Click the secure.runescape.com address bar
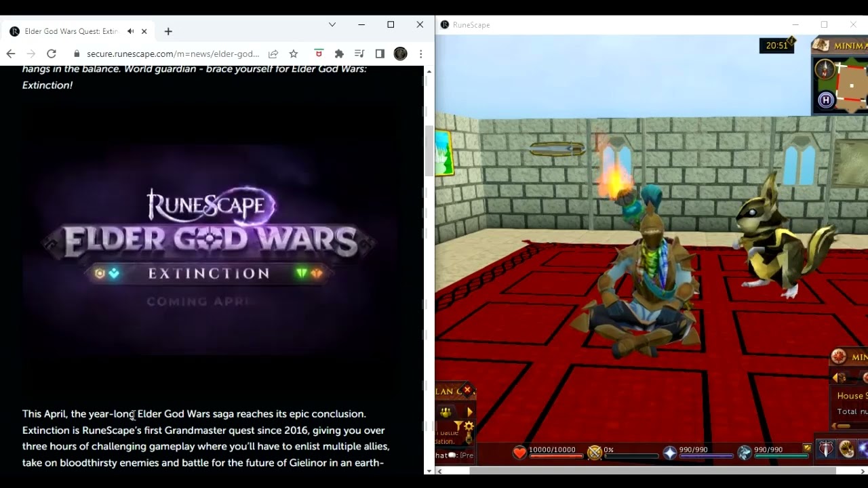This screenshot has width=868, height=488. [173, 54]
